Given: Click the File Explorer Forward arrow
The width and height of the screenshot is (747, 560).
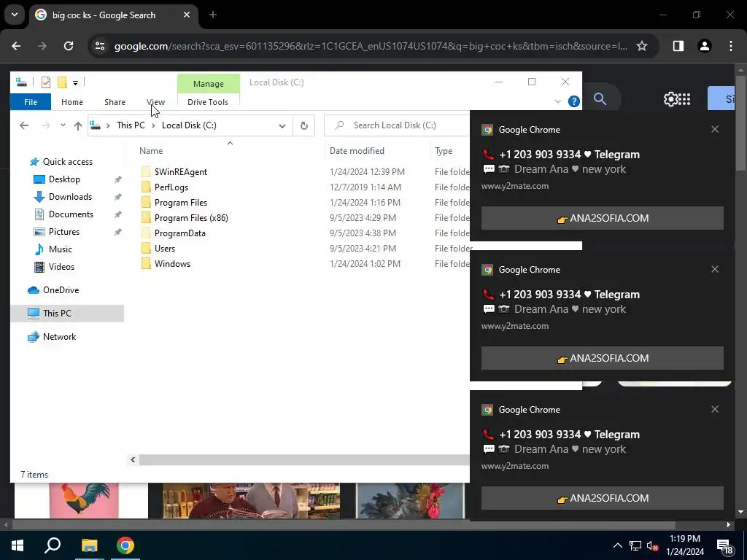Looking at the screenshot, I should (45, 125).
